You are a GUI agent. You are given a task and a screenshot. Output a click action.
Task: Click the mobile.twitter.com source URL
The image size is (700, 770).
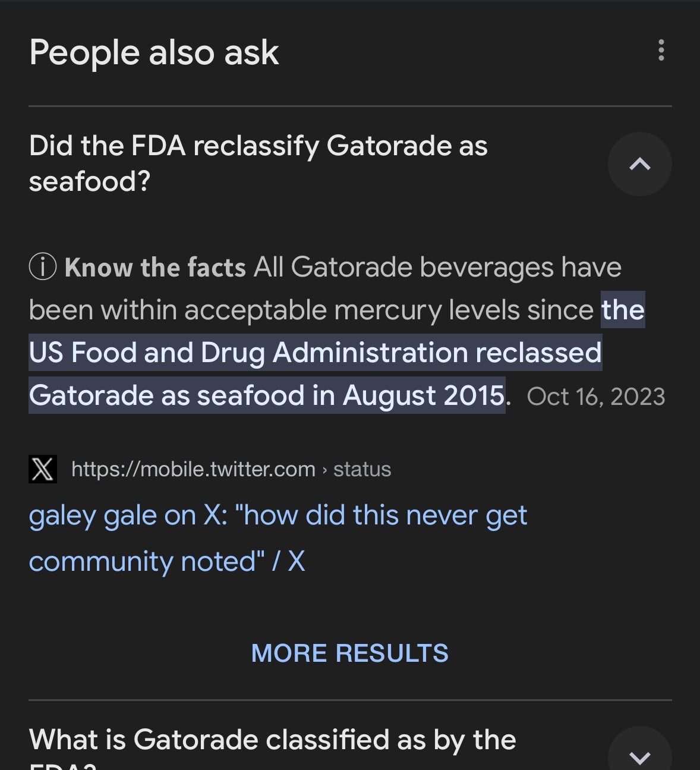(x=193, y=469)
